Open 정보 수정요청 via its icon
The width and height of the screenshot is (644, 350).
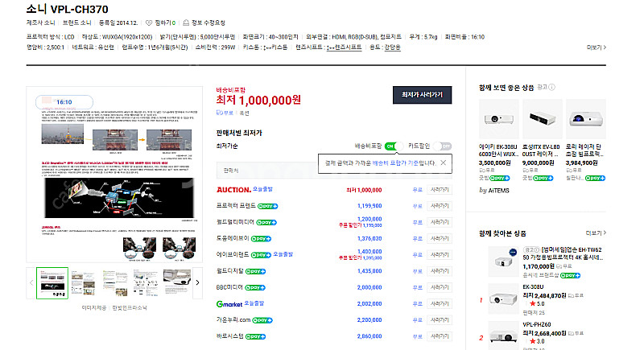tap(186, 23)
